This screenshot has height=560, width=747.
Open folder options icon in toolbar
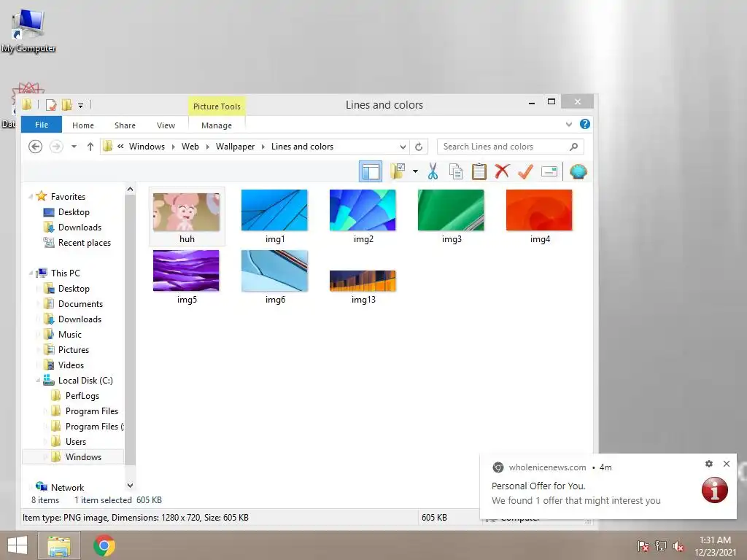(398, 171)
